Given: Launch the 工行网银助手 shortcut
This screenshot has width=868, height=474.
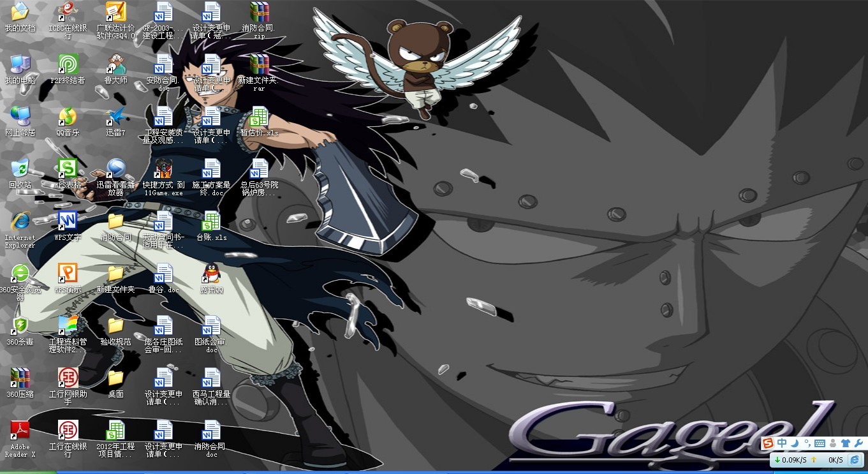Looking at the screenshot, I should pyautogui.click(x=68, y=387).
